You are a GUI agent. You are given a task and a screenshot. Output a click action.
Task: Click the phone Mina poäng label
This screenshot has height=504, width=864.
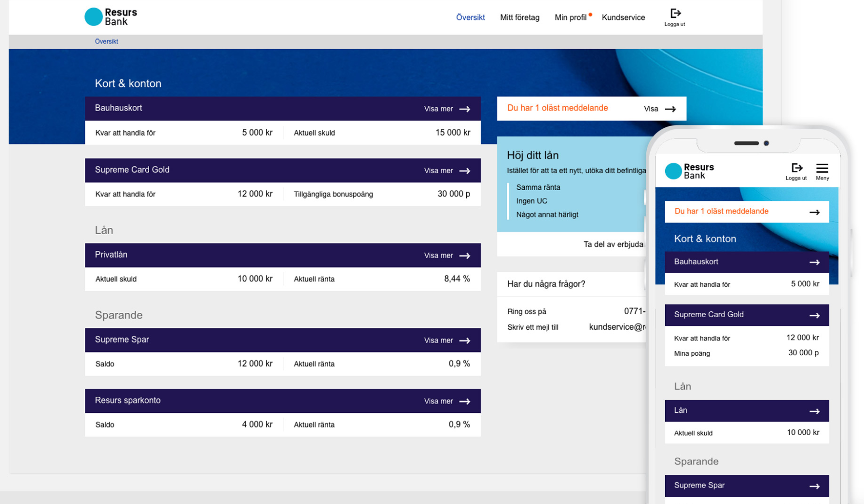point(692,353)
